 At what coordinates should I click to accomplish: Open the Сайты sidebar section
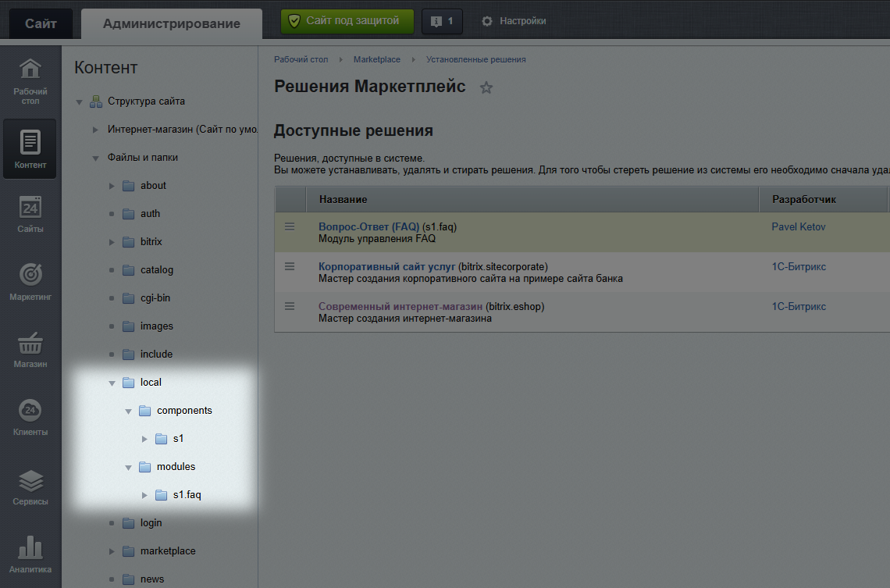pos(30,215)
